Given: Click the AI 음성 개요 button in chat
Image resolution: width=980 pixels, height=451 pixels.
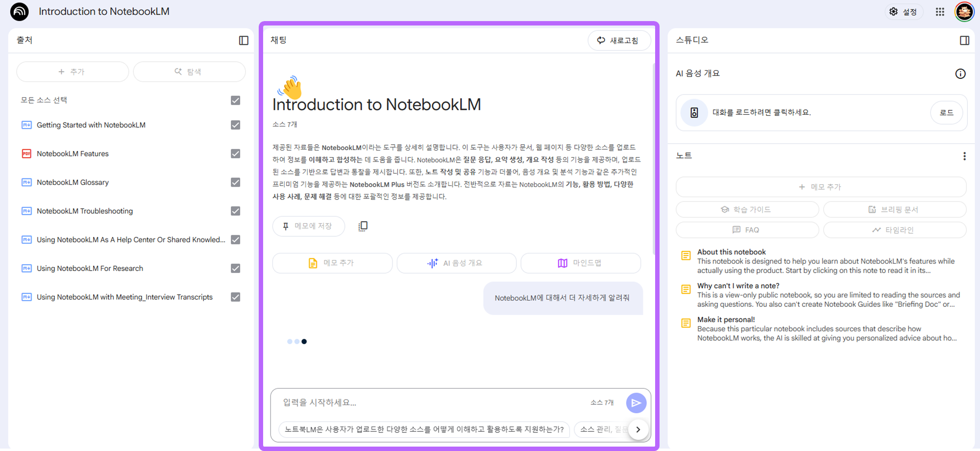Looking at the screenshot, I should pyautogui.click(x=456, y=263).
